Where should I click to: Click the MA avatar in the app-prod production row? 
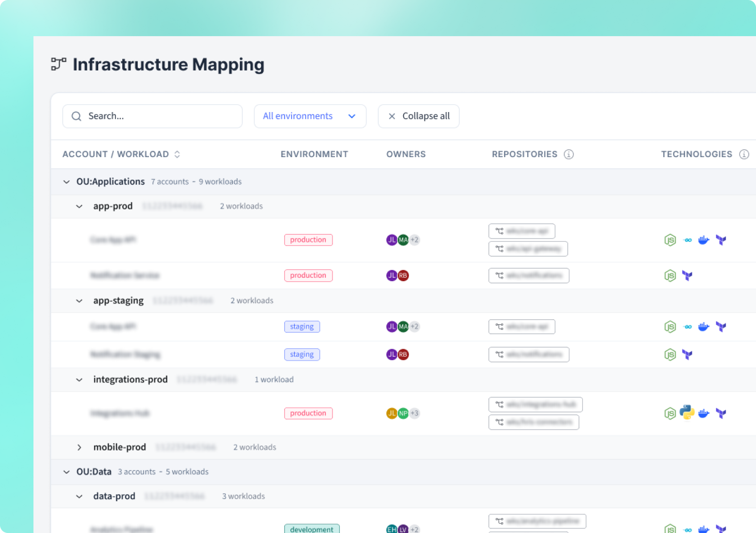tap(403, 240)
